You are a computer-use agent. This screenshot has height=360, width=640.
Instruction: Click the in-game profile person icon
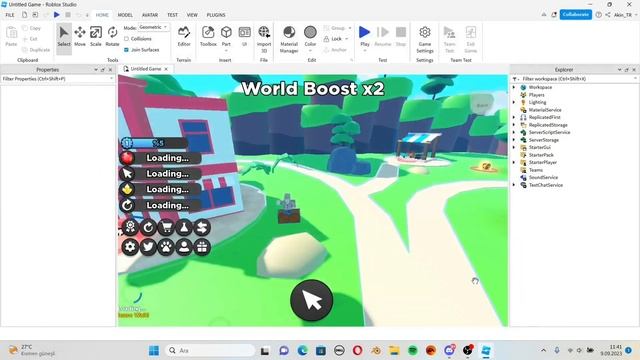point(184,247)
